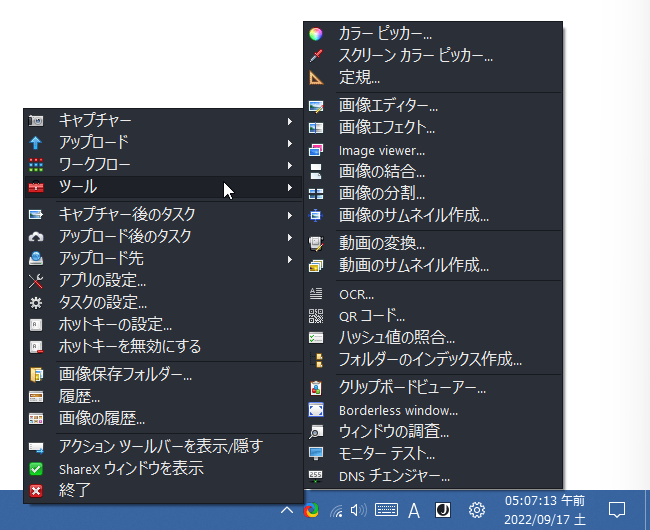
Task: Select 画像のサムネイル作成 in tools submenu
Action: (x=433, y=215)
